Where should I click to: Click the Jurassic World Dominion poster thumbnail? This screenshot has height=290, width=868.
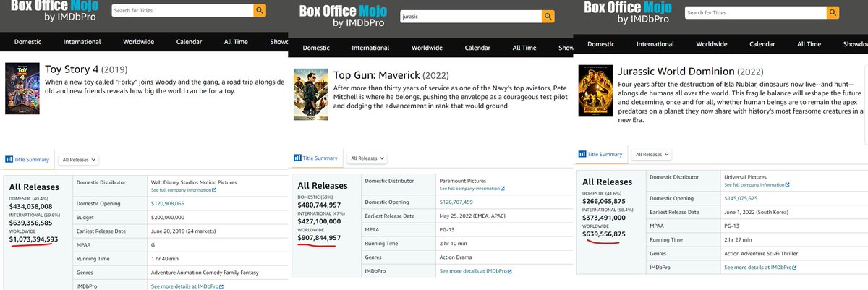[x=595, y=90]
